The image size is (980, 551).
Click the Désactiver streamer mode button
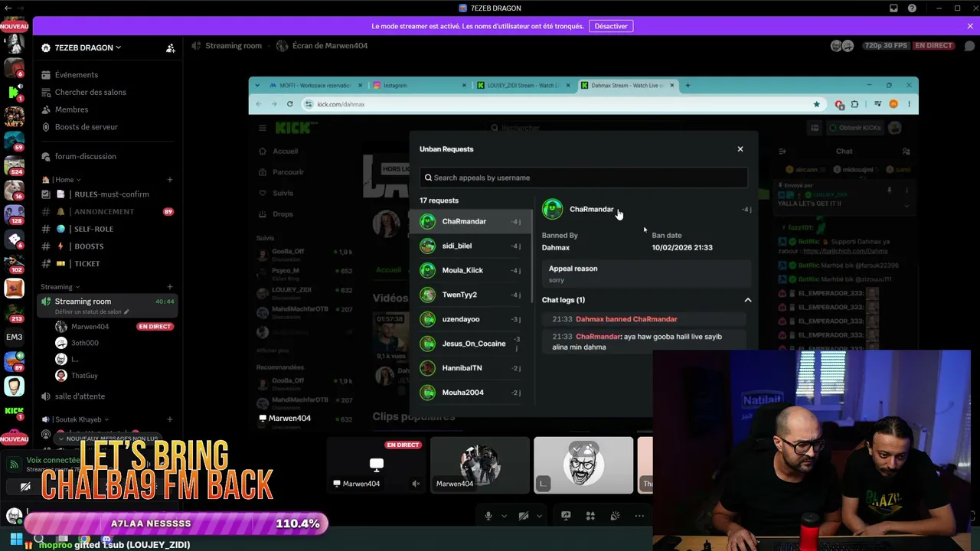tap(611, 26)
